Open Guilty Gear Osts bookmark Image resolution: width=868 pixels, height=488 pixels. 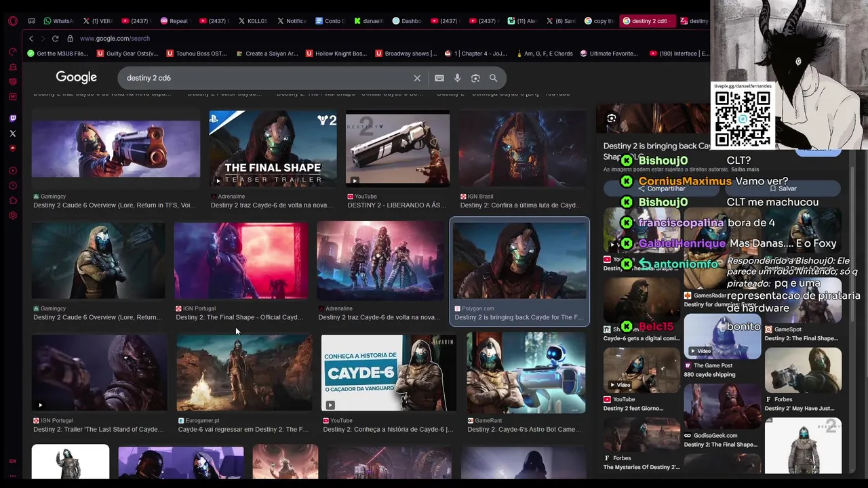(127, 54)
